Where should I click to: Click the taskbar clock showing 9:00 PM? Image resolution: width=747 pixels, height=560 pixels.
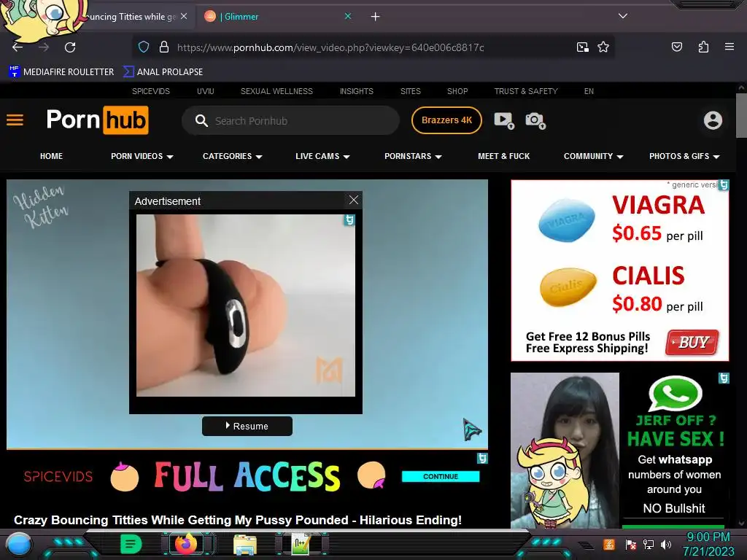click(708, 544)
